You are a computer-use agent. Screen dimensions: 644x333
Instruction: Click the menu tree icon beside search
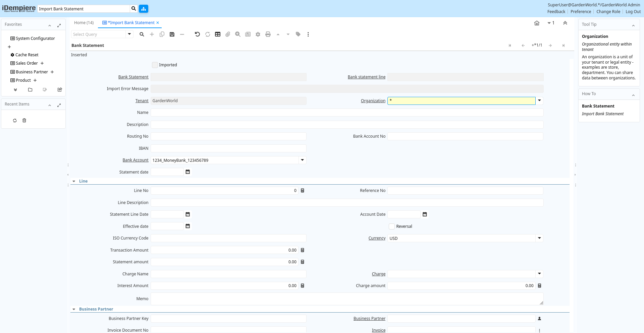click(x=144, y=9)
